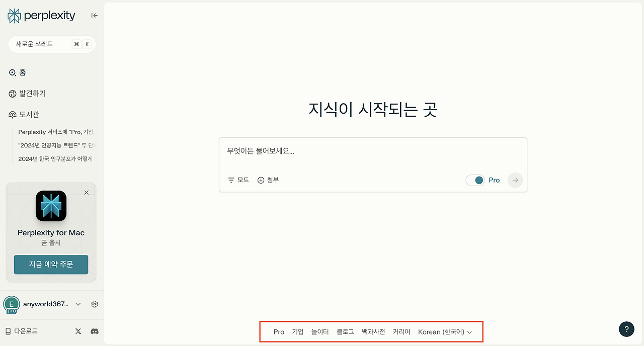
Task: Click the Perplexity logo
Action: [x=41, y=16]
